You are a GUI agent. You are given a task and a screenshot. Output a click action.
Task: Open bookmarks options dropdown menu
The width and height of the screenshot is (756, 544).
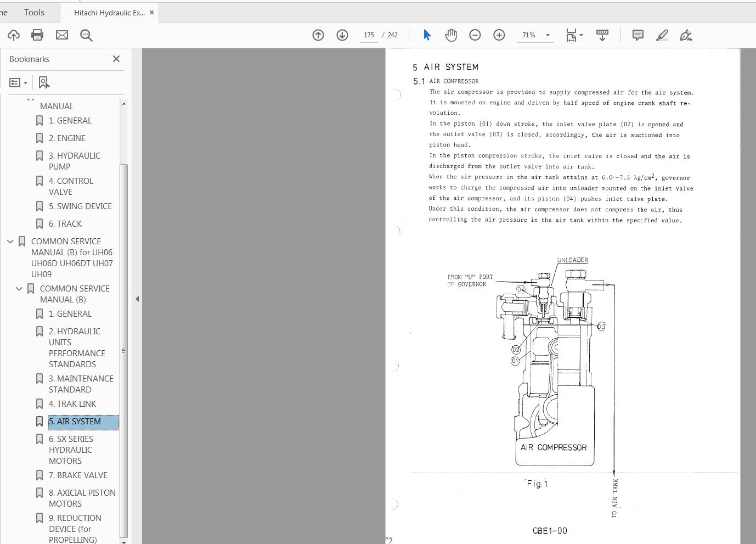point(19,82)
